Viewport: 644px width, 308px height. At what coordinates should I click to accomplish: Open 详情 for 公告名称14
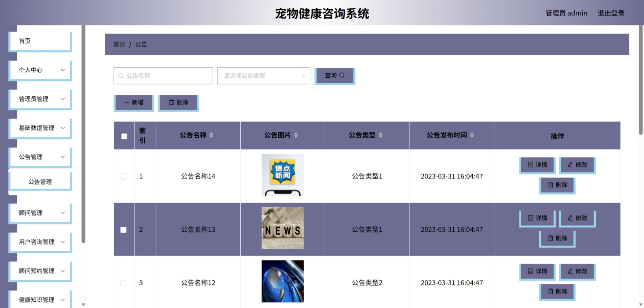coord(537,165)
